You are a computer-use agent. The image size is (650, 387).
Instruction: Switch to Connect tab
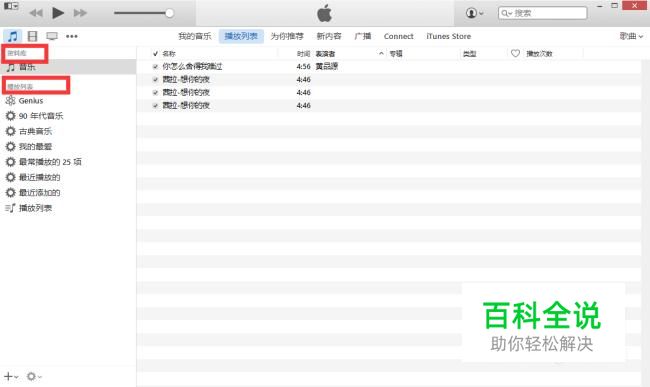point(398,36)
